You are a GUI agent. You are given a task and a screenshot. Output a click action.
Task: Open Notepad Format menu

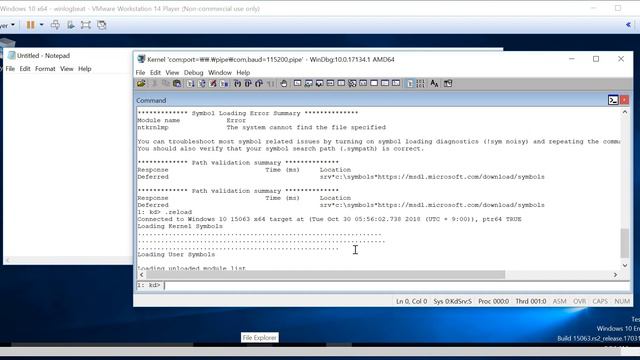tap(45, 69)
